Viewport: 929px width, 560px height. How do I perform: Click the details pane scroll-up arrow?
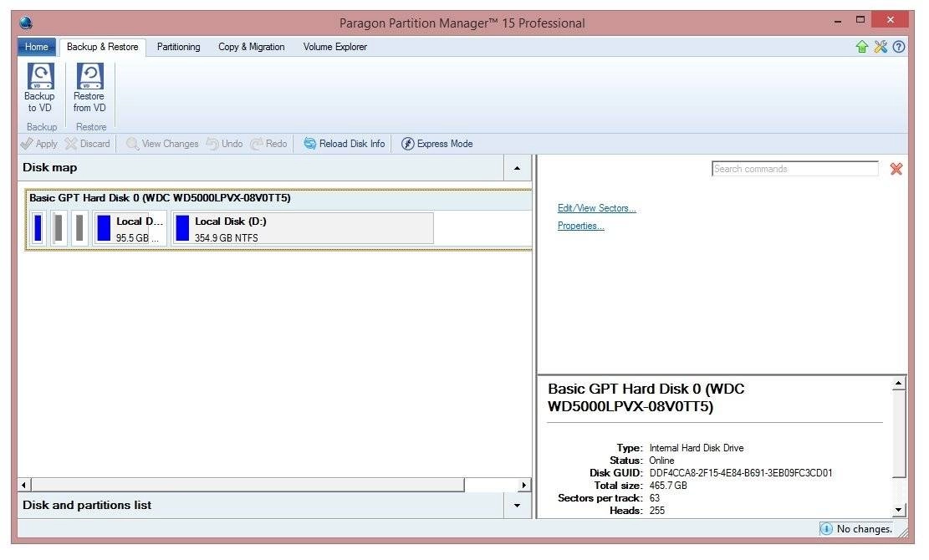[x=899, y=384]
